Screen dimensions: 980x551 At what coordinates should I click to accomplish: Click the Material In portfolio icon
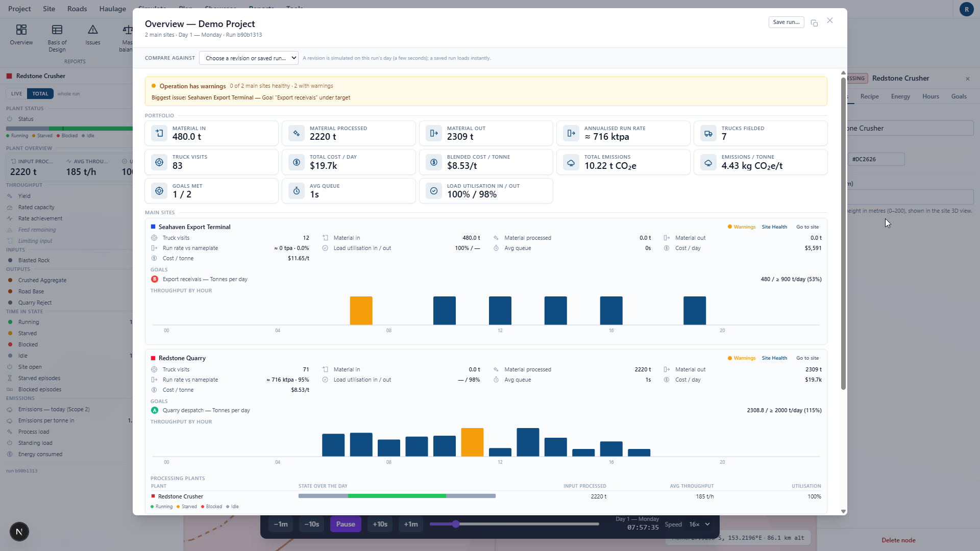pyautogui.click(x=159, y=133)
